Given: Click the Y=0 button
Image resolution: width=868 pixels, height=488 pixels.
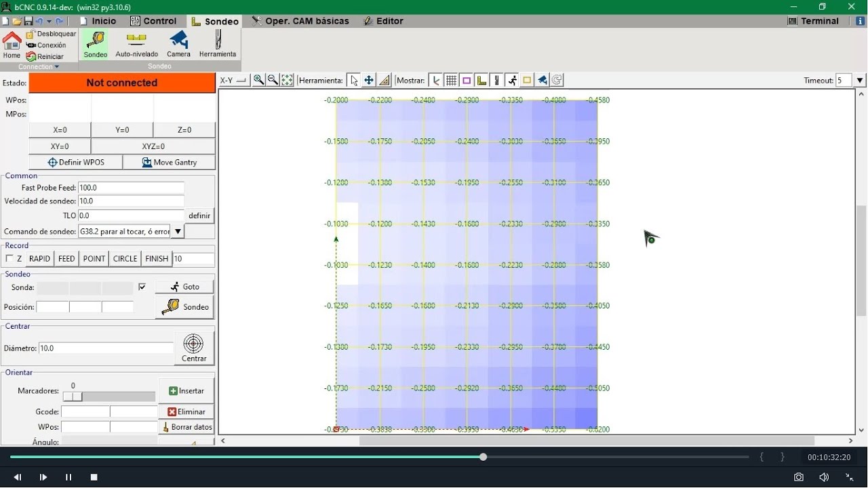Looking at the screenshot, I should click(122, 129).
